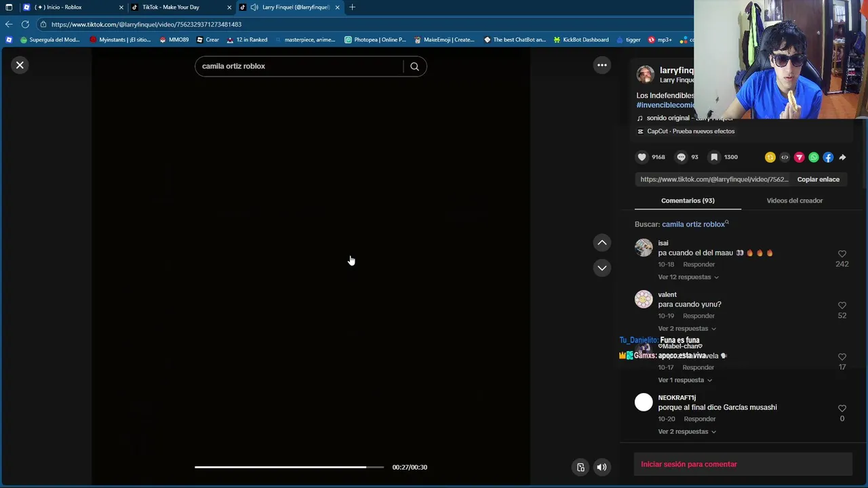Seek on the video progress bar

coord(289,467)
